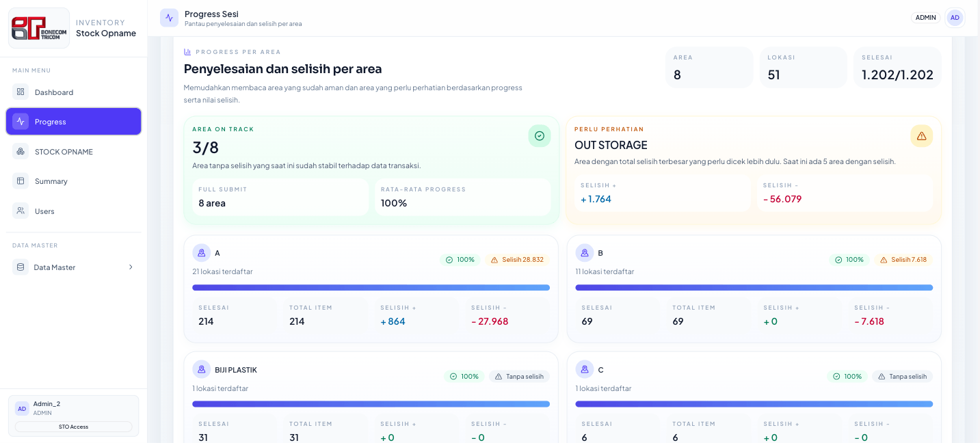Click the SELISIH + 1.764 value
Viewport: 980px width, 443px height.
[596, 199]
